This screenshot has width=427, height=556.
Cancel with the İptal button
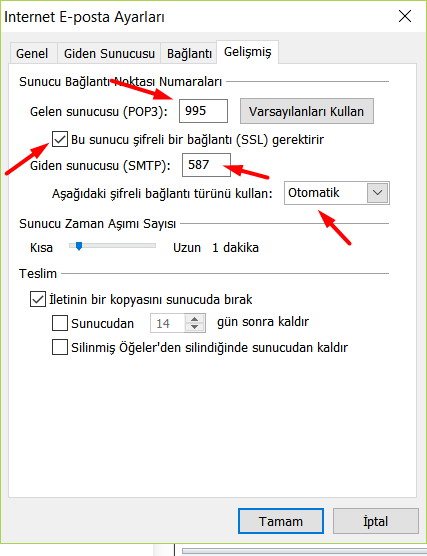(376, 521)
